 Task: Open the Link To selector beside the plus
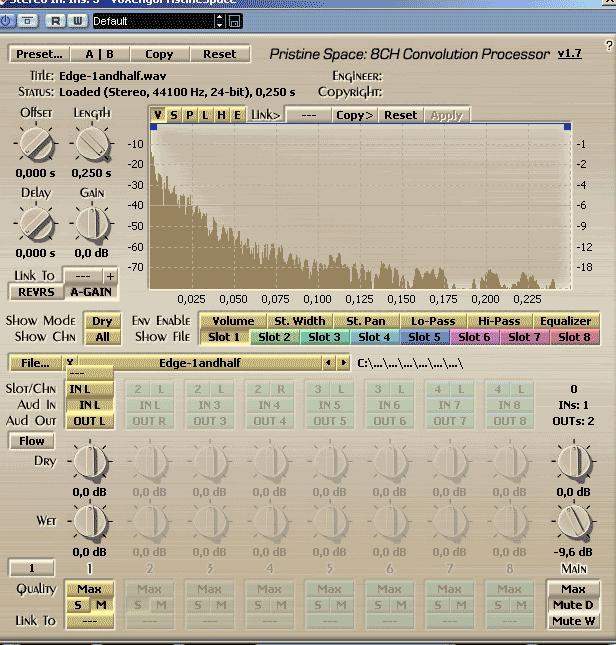tap(83, 276)
